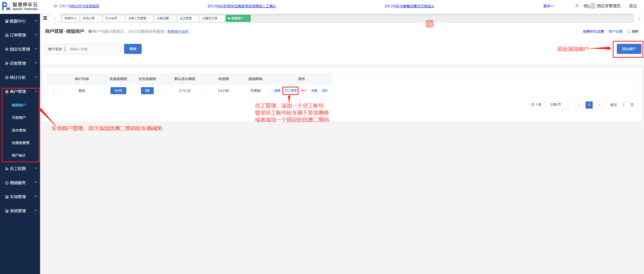Open the 20条/页 page size dropdown

(x=558, y=105)
